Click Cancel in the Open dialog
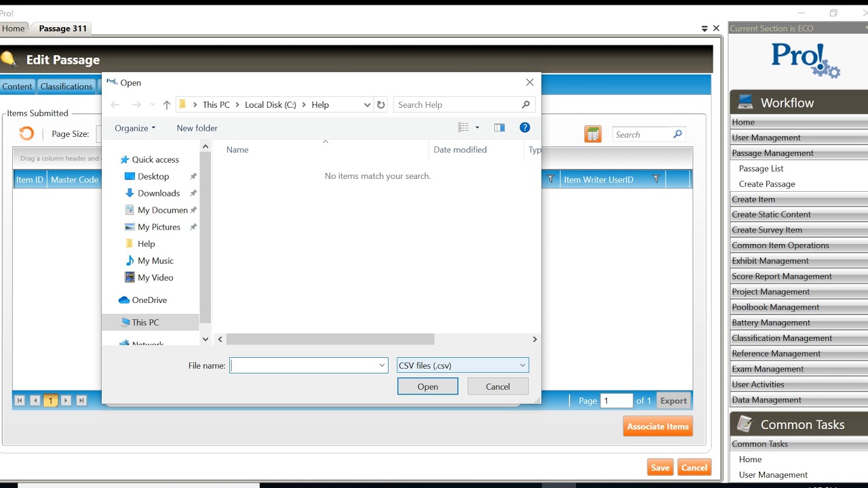868x488 pixels. 498,386
